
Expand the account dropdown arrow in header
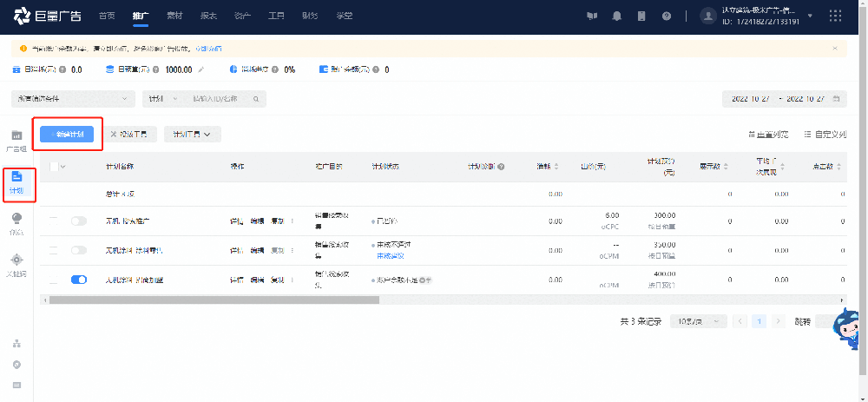(810, 16)
